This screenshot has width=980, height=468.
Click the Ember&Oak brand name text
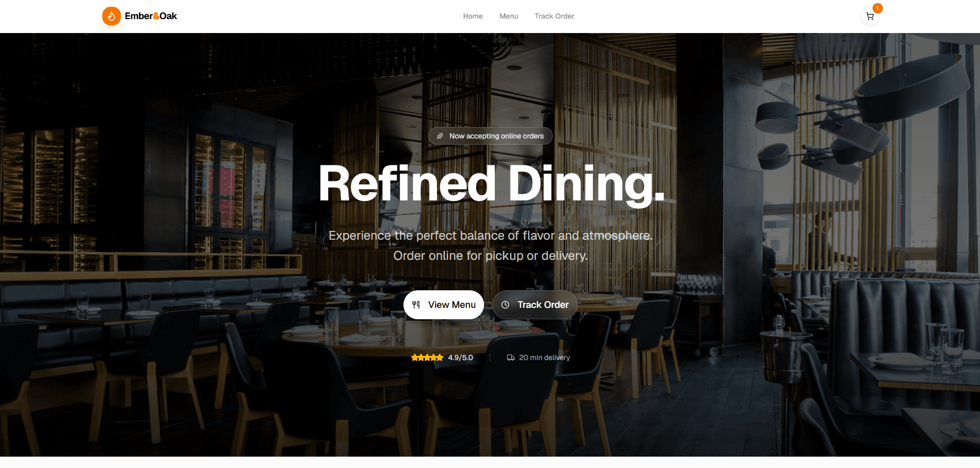151,16
